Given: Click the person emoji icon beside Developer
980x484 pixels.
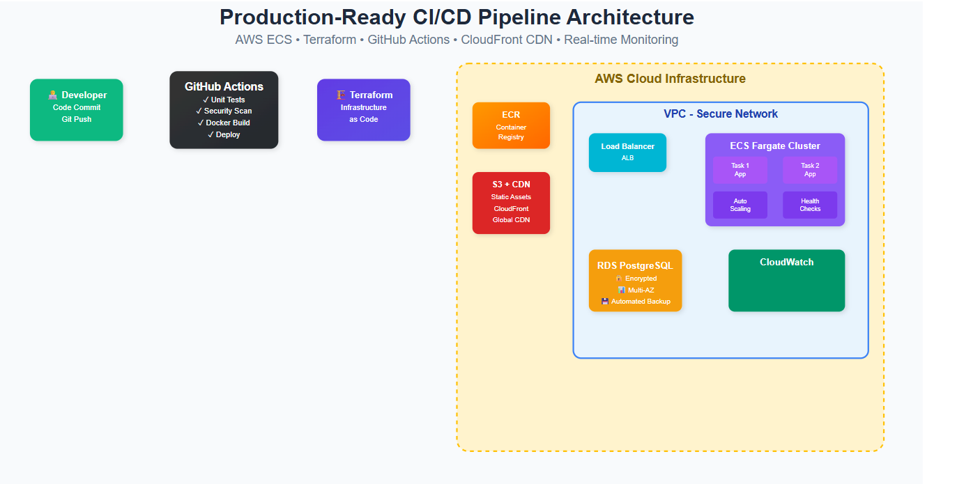Looking at the screenshot, I should click(52, 95).
